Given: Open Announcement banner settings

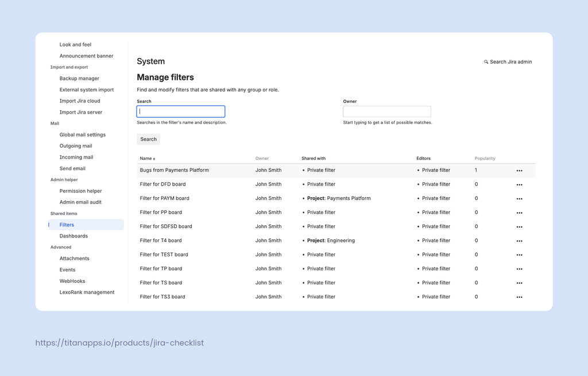Looking at the screenshot, I should point(86,56).
